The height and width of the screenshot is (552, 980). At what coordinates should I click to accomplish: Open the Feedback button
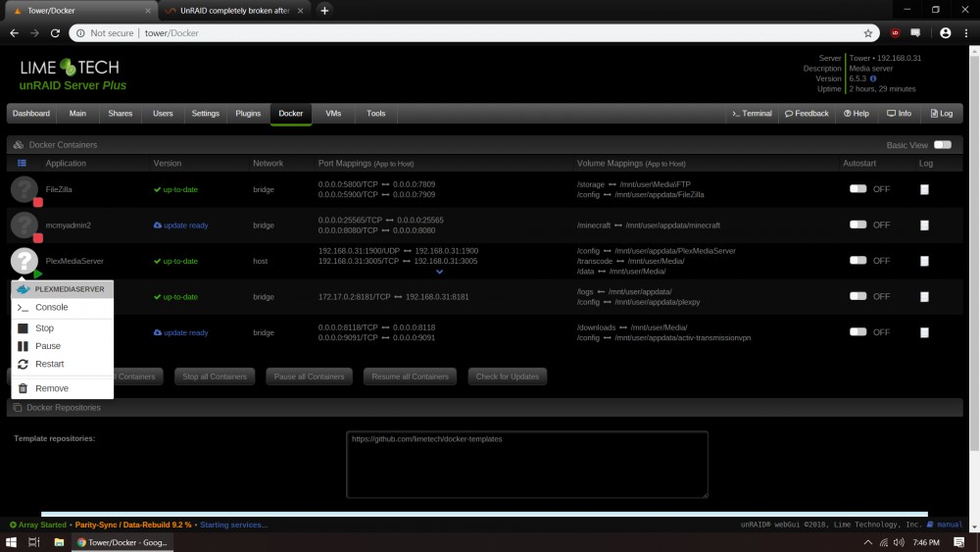click(807, 114)
